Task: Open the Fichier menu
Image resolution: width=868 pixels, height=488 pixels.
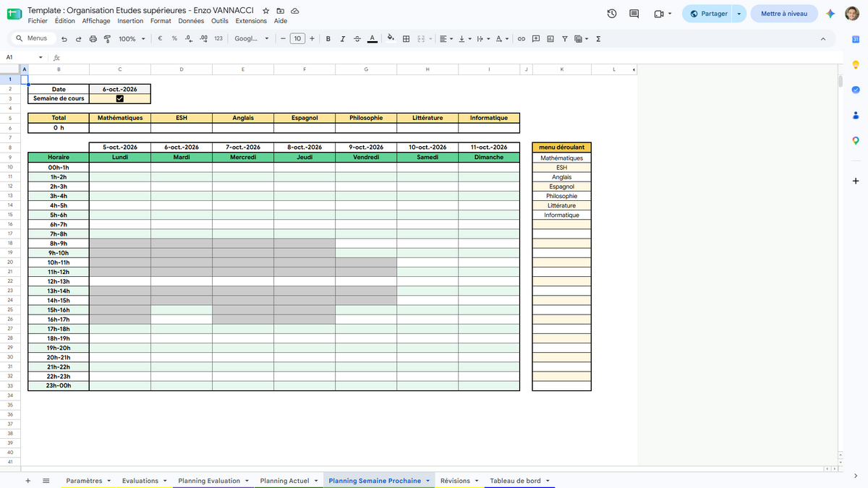Action: (x=38, y=21)
